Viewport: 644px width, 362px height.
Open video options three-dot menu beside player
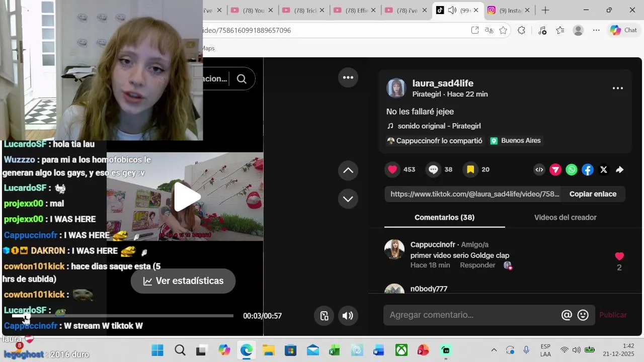[348, 77]
